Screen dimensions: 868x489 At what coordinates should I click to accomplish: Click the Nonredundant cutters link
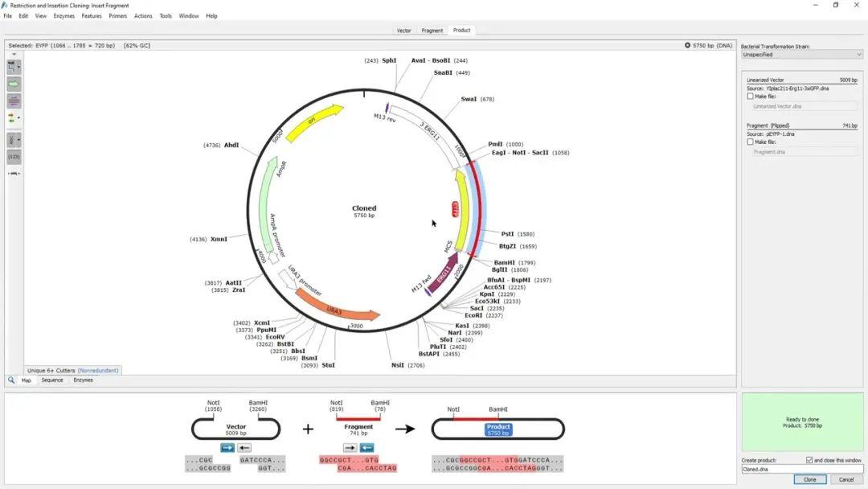pyautogui.click(x=98, y=372)
